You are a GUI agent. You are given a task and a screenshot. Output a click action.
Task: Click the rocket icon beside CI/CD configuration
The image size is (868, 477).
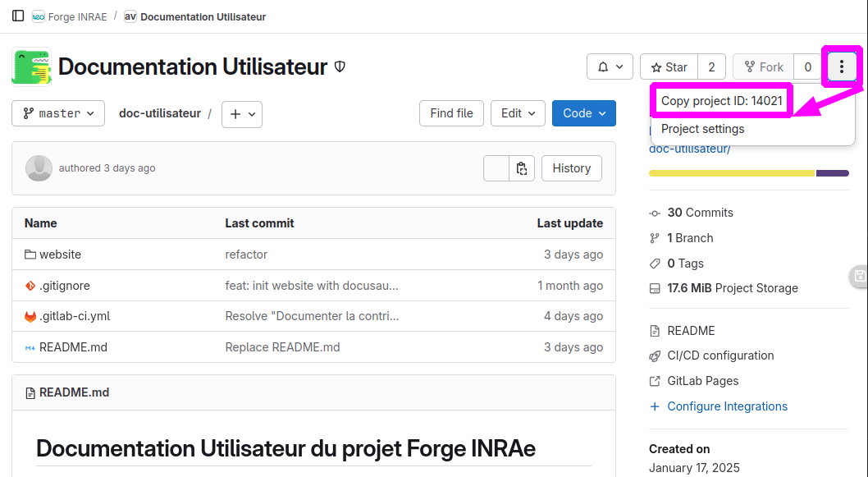coord(655,356)
